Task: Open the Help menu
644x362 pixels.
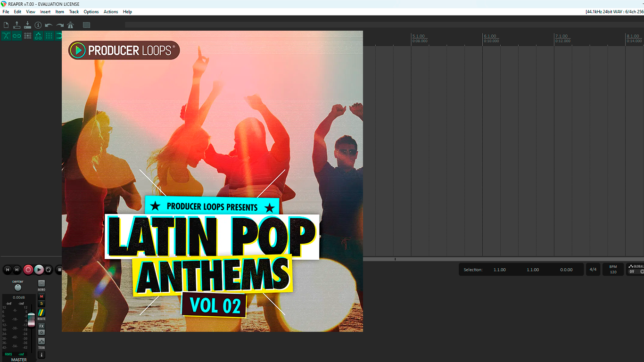Action: tap(127, 12)
